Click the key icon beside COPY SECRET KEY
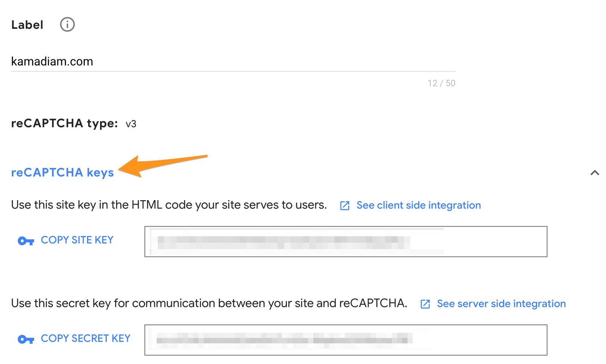This screenshot has width=606, height=364. click(x=26, y=339)
